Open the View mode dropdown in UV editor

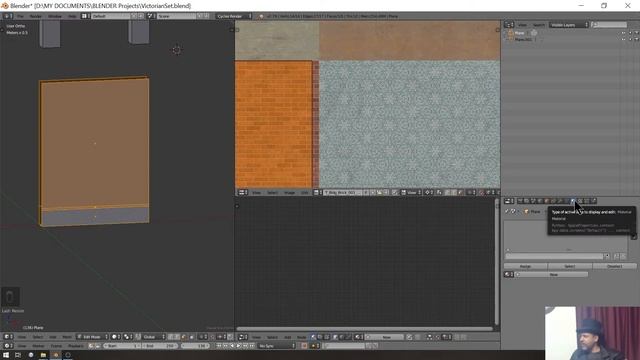click(411, 192)
